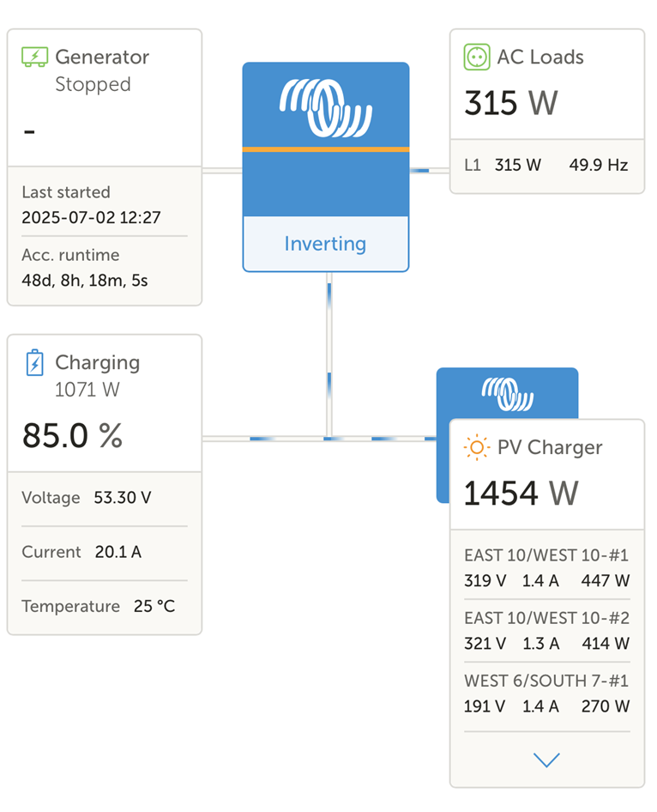Click the battery charging icon

click(x=34, y=363)
